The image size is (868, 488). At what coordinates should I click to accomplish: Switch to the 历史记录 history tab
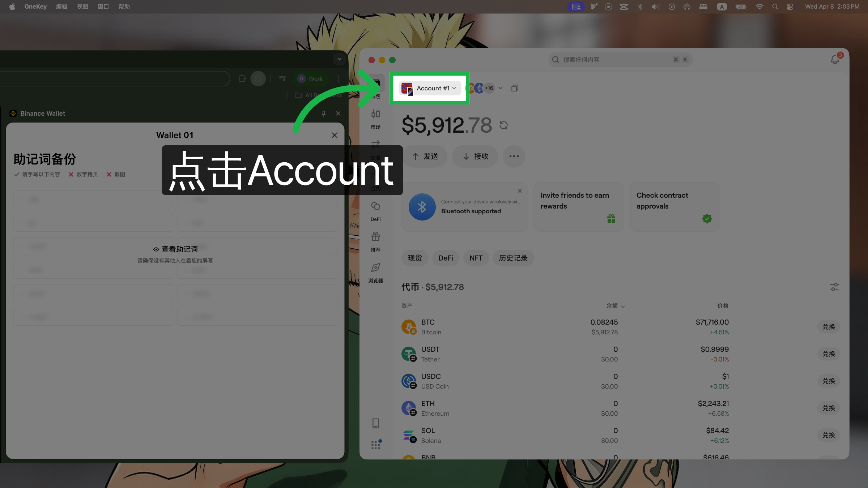pyautogui.click(x=513, y=258)
